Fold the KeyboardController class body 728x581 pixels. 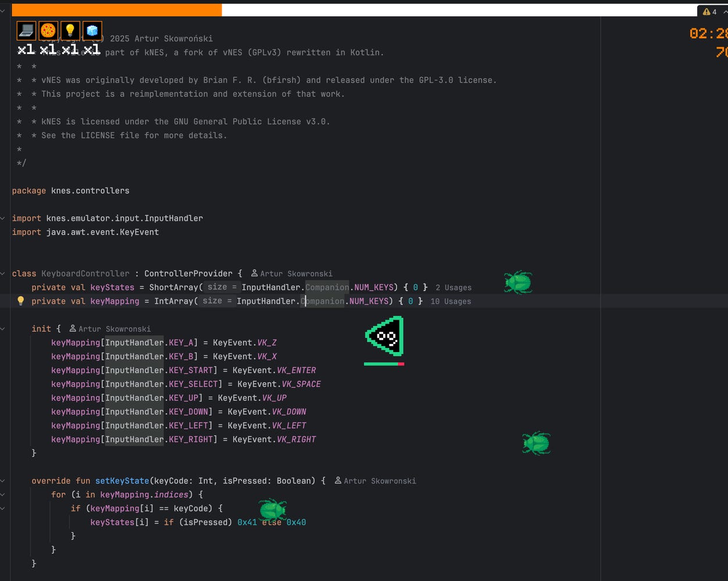pyautogui.click(x=3, y=274)
